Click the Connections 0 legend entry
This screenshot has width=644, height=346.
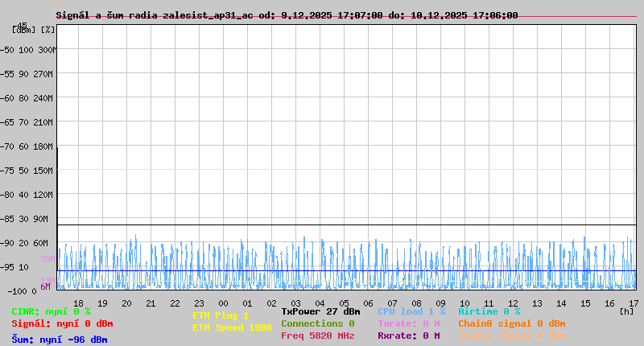pyautogui.click(x=317, y=323)
